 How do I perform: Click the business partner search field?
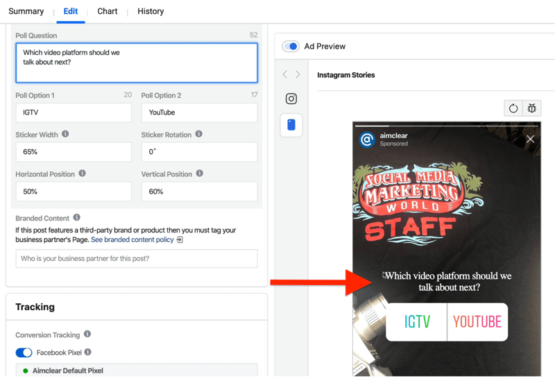[137, 259]
